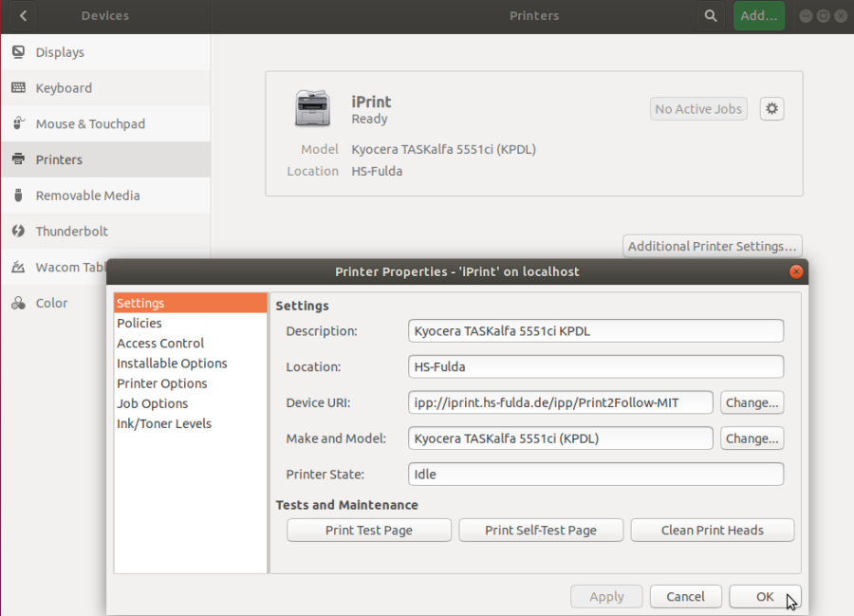This screenshot has width=854, height=616.
Task: Select the Policies category
Action: coord(139,323)
